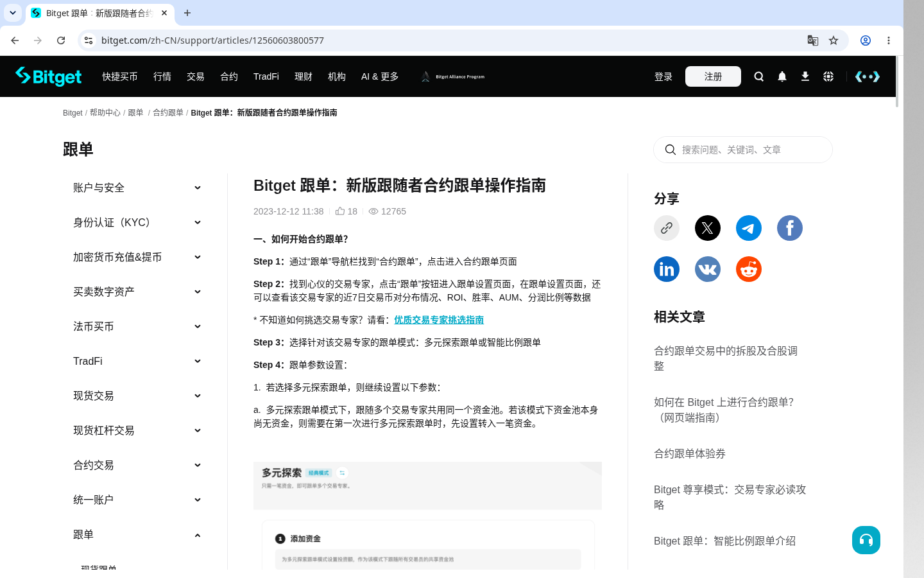Image resolution: width=924 pixels, height=578 pixels.
Task: Open the 理财 menu
Action: pos(304,76)
